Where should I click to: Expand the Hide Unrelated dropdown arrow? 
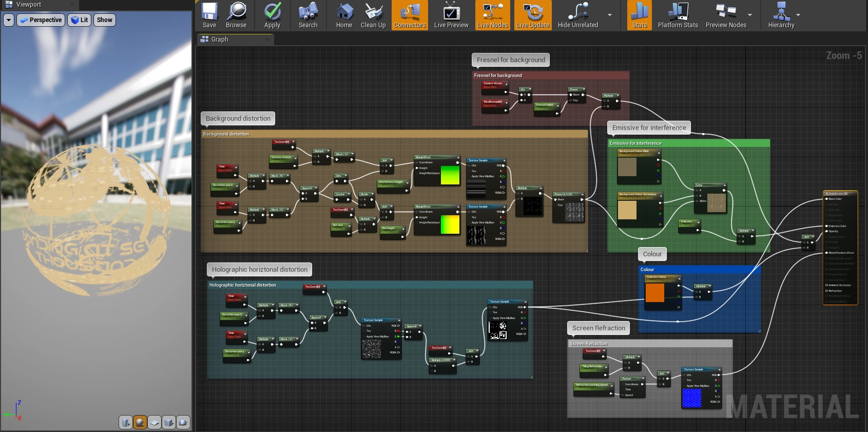pyautogui.click(x=610, y=15)
